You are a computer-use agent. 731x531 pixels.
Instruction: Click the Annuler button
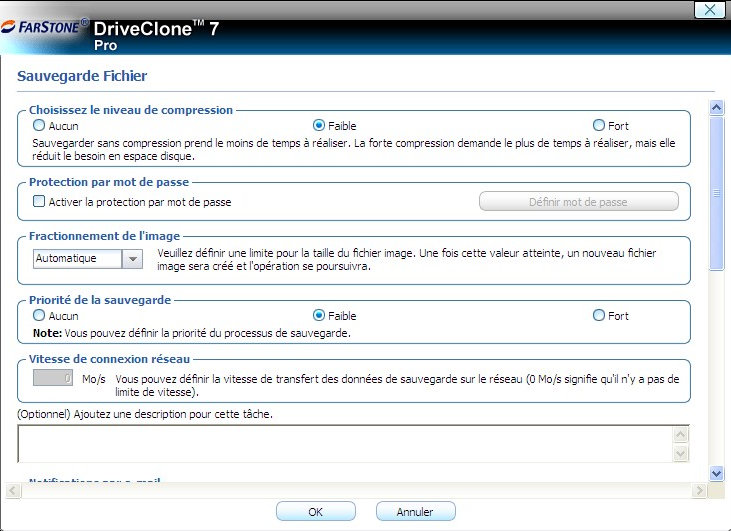coord(415,511)
